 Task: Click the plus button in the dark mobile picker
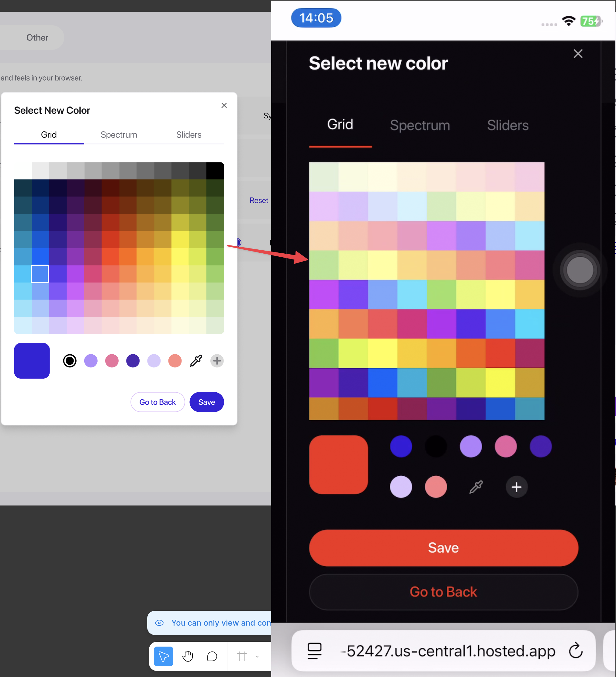516,487
